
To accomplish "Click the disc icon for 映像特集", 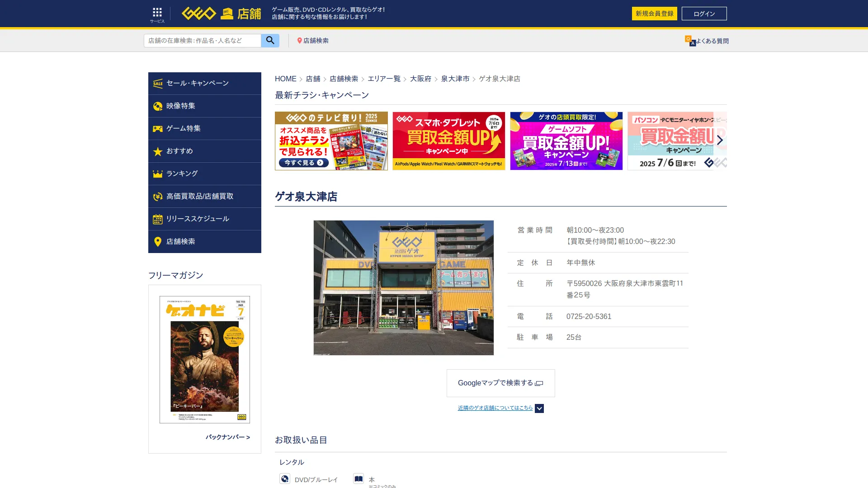I will 158,106.
